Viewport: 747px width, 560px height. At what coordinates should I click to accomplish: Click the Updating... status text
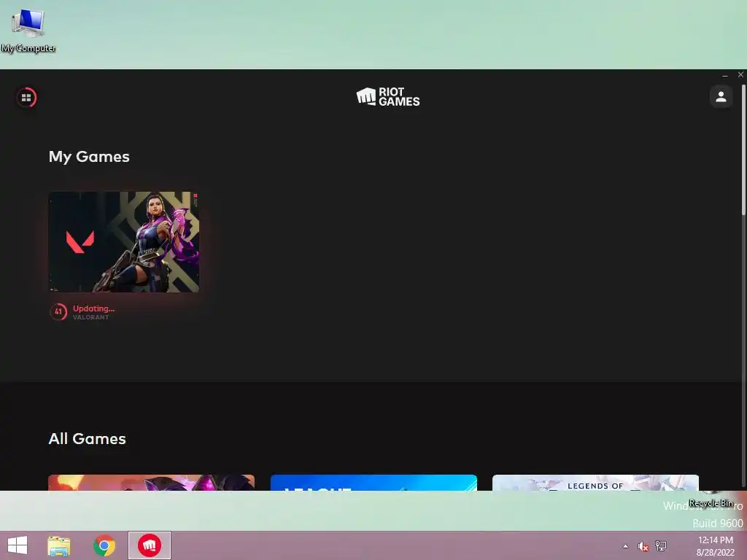[93, 308]
